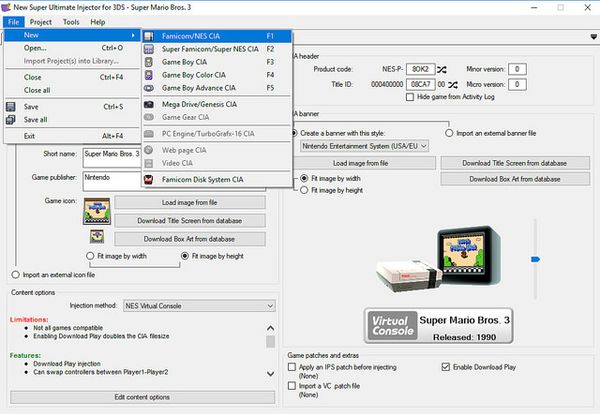Select Import an external banner file

click(449, 133)
